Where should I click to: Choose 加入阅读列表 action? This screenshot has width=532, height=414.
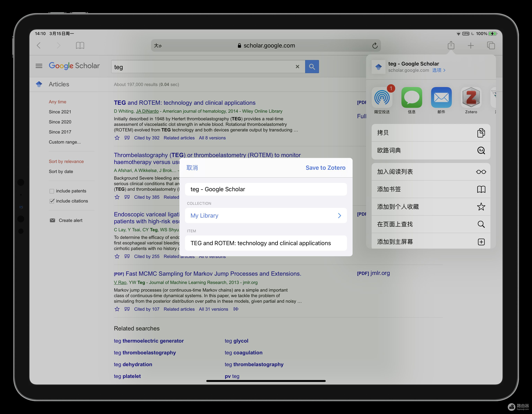(431, 172)
